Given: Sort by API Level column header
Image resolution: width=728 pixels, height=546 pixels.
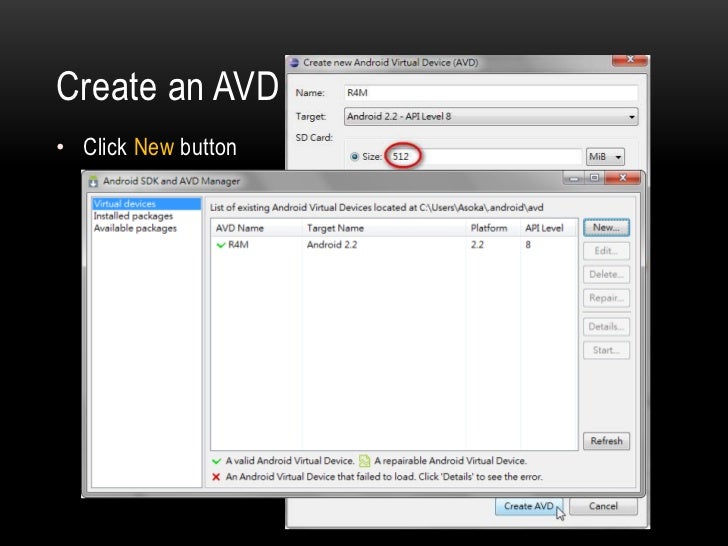Looking at the screenshot, I should click(549, 228).
